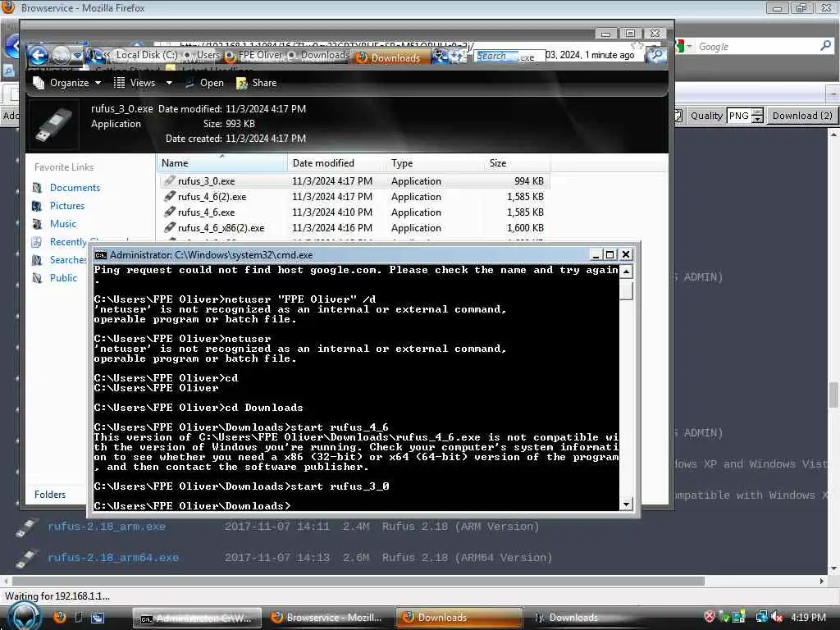The image size is (840, 630).
Task: Click Share in Explorer toolbar
Action: [x=257, y=83]
